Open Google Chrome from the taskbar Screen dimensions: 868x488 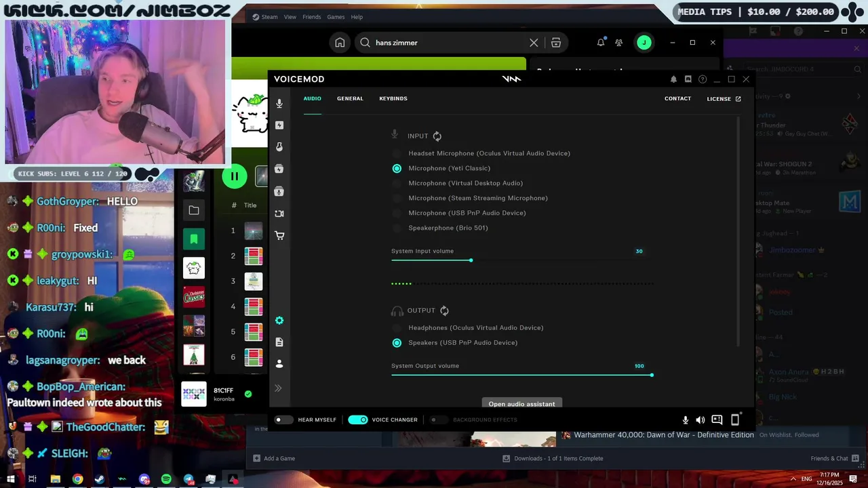[77, 479]
